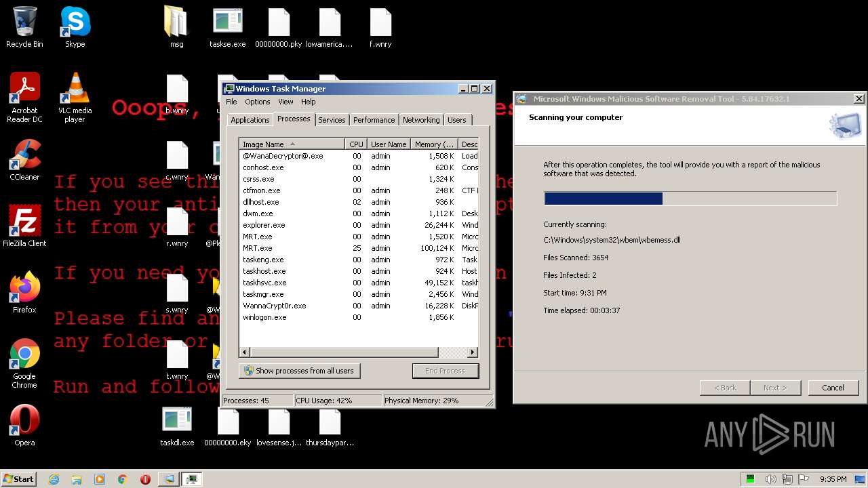The height and width of the screenshot is (488, 868).
Task: Switch to the Networking tab
Action: tap(420, 120)
